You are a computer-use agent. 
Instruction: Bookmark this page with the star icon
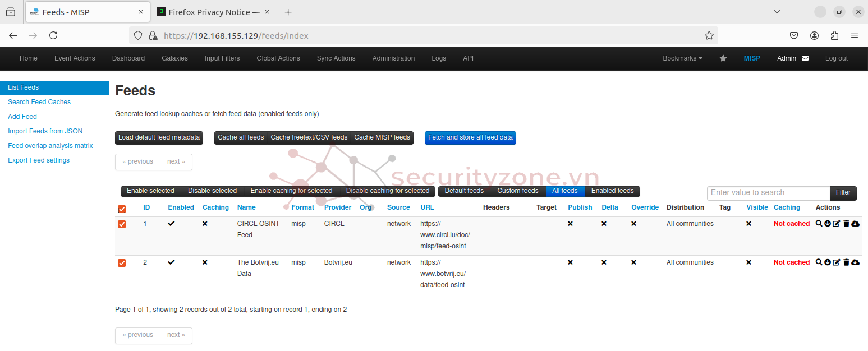(x=709, y=35)
